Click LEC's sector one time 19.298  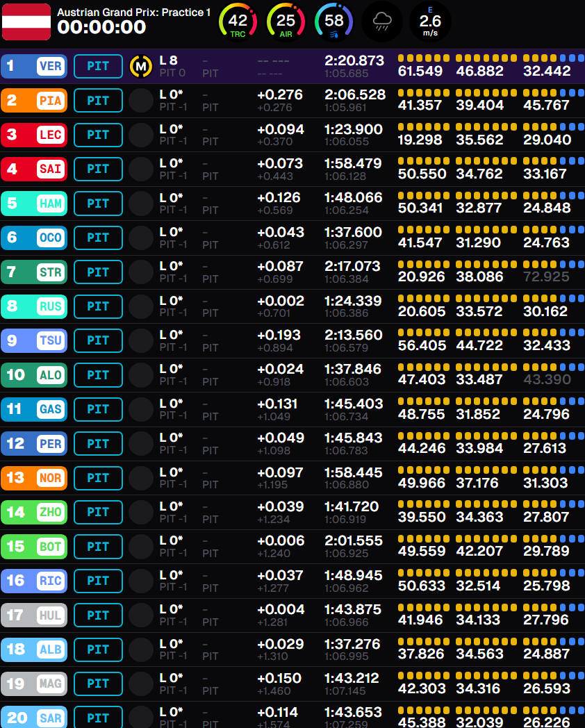[420, 140]
